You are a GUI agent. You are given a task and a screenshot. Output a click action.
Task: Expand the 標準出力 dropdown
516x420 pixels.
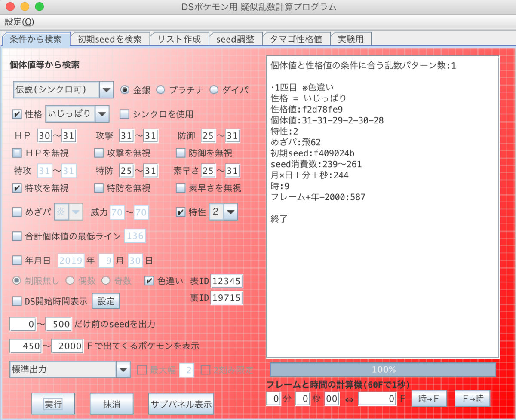pos(123,369)
